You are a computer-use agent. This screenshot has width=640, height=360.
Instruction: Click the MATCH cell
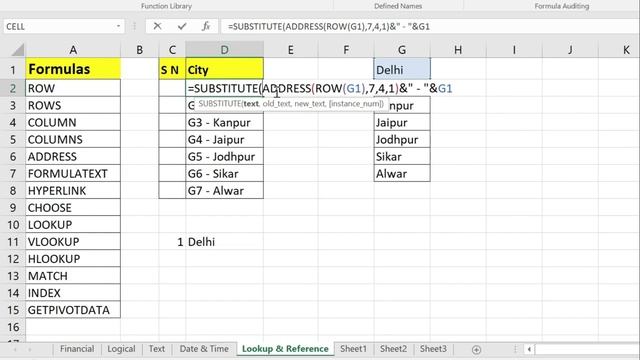(x=73, y=276)
